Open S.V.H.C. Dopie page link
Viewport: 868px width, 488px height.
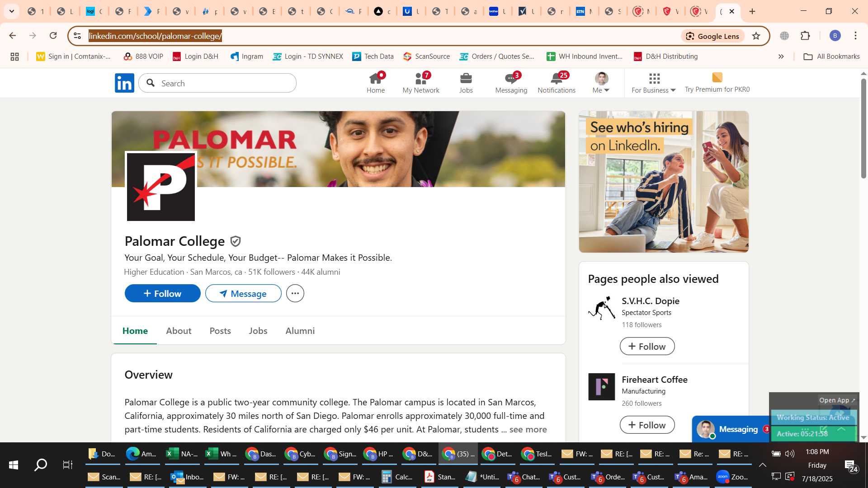tap(650, 301)
